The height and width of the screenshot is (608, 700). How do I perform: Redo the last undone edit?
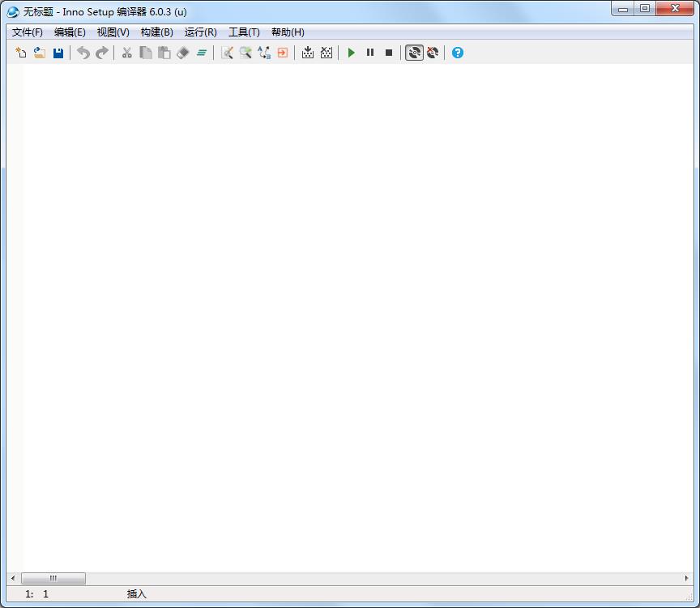point(102,53)
